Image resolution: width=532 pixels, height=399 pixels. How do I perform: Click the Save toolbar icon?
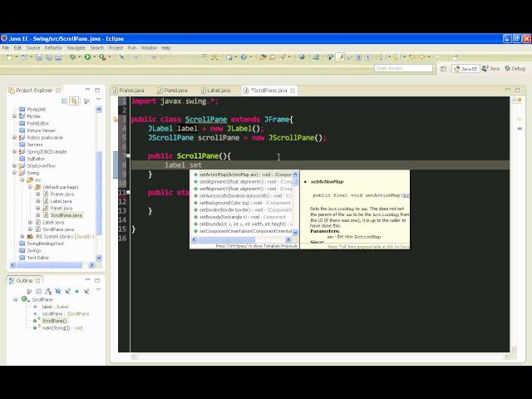pos(39,57)
